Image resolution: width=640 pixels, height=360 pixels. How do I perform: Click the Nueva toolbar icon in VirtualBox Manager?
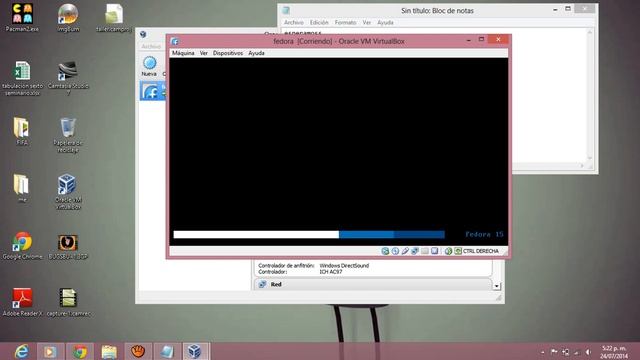click(x=149, y=66)
